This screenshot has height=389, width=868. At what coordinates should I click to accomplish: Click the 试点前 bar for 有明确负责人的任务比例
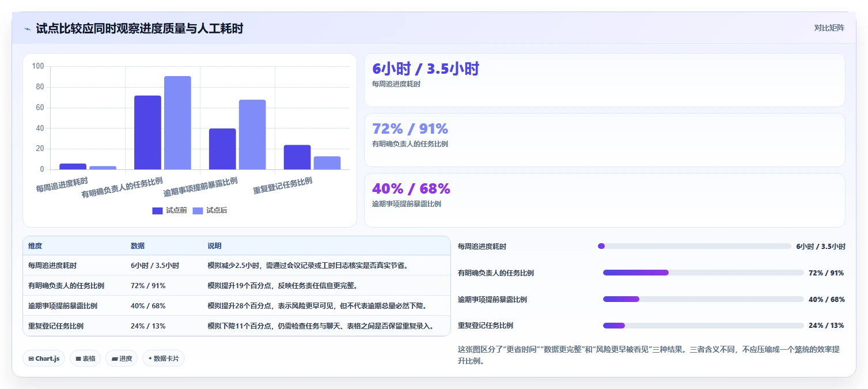[x=147, y=133]
